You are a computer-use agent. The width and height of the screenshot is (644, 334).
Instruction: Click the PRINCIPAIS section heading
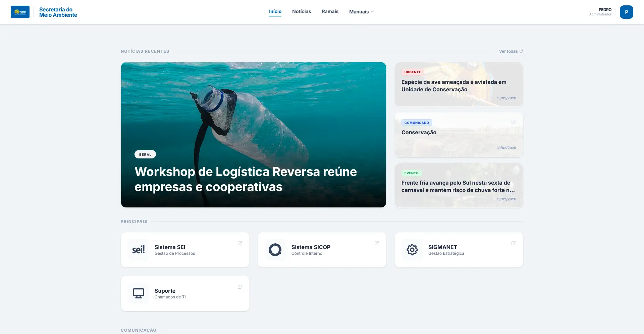[134, 222]
